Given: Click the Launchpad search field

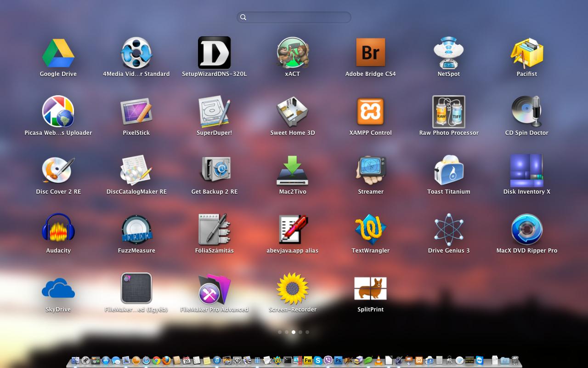Looking at the screenshot, I should coord(294,17).
